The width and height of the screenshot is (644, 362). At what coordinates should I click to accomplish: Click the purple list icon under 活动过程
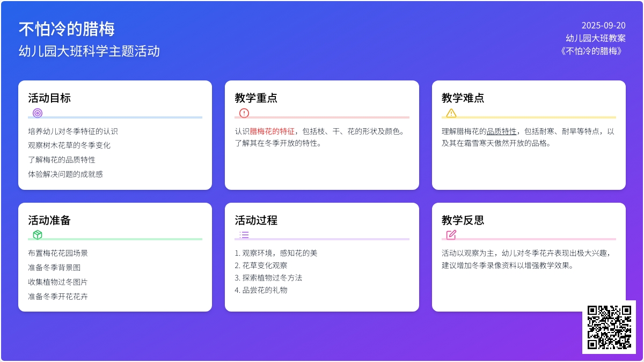coord(244,235)
